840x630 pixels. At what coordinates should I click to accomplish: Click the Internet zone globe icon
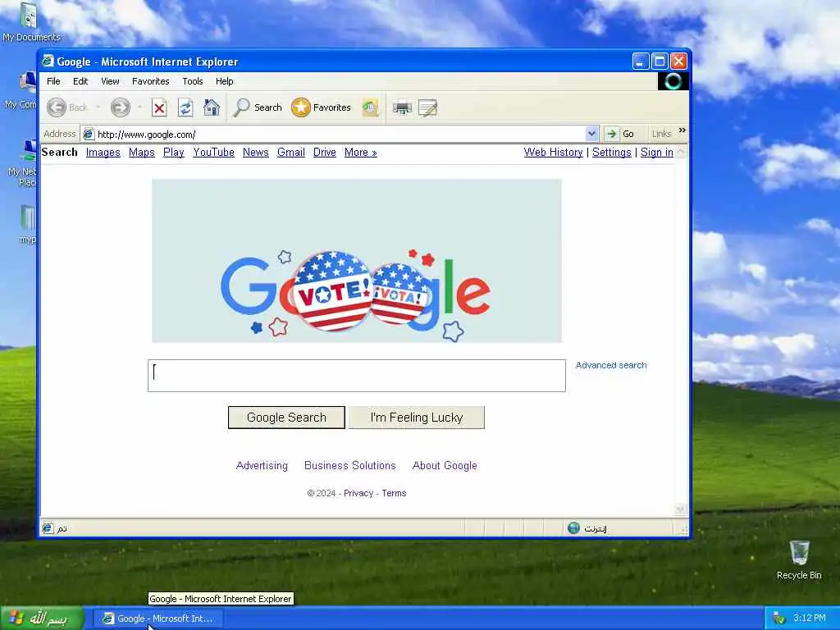point(573,528)
